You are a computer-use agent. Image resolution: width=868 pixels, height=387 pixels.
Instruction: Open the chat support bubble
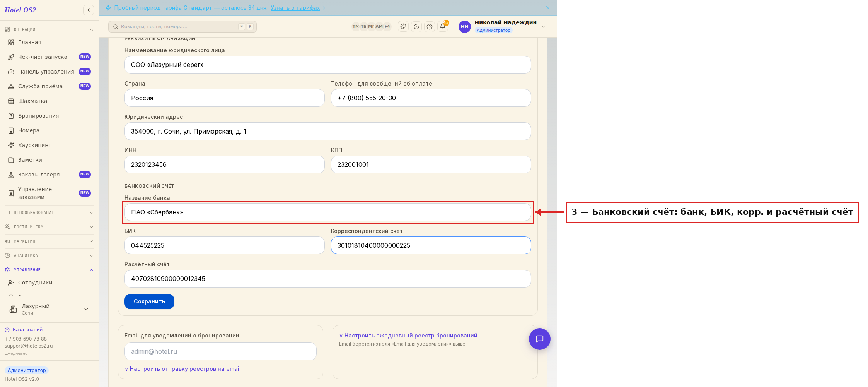pyautogui.click(x=540, y=339)
